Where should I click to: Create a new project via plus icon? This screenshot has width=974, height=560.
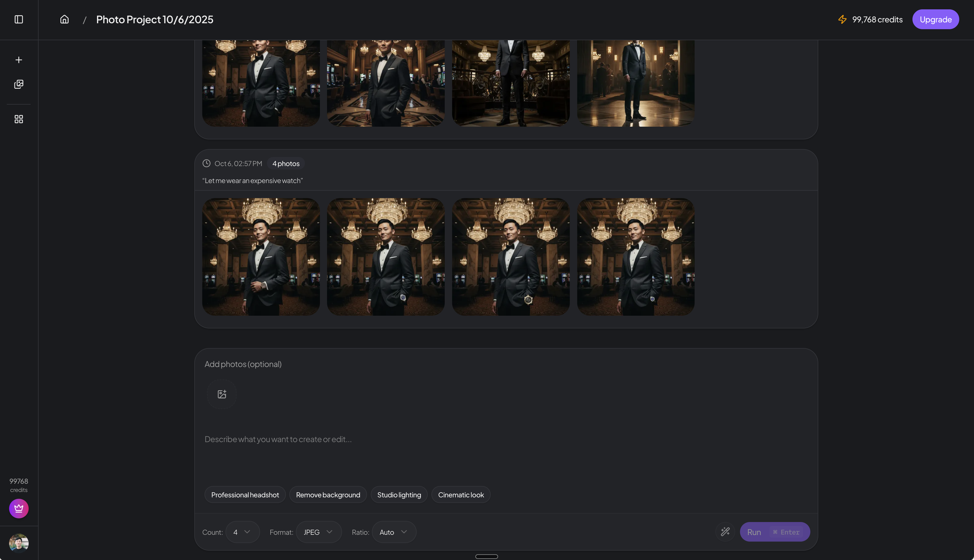(18, 60)
